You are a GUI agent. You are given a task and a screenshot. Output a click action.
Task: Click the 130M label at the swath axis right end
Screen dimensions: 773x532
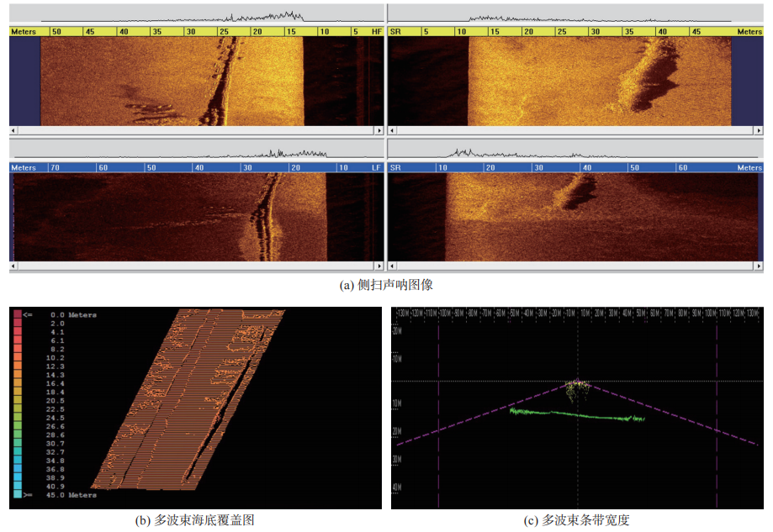[752, 313]
